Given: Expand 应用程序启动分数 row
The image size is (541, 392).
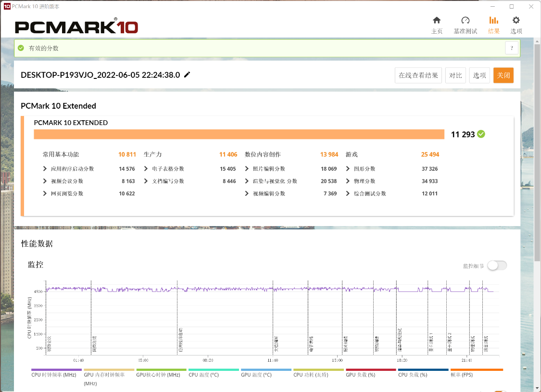Looking at the screenshot, I should 45,168.
